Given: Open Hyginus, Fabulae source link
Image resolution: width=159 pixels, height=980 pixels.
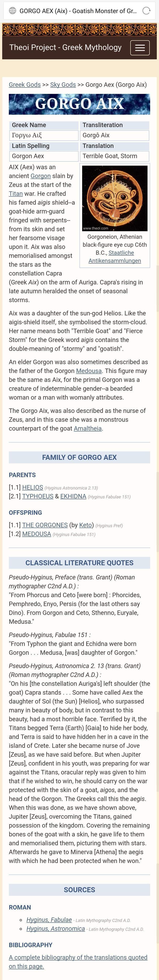Looking at the screenshot, I should pyautogui.click(x=49, y=919).
